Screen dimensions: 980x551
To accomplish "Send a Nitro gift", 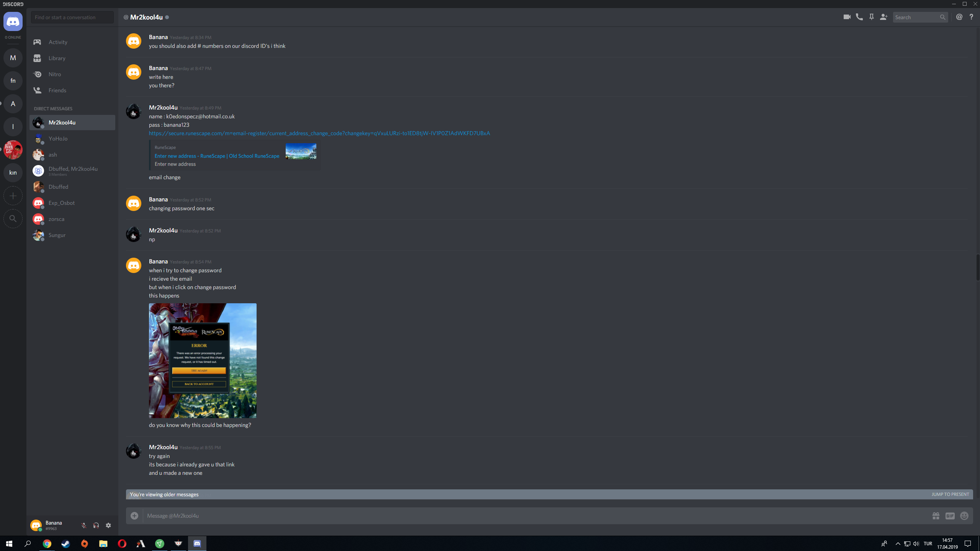I will pos(936,516).
